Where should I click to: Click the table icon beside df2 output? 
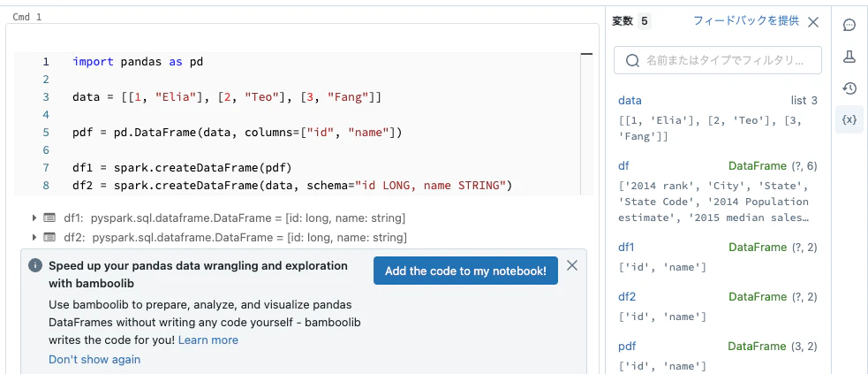point(49,237)
